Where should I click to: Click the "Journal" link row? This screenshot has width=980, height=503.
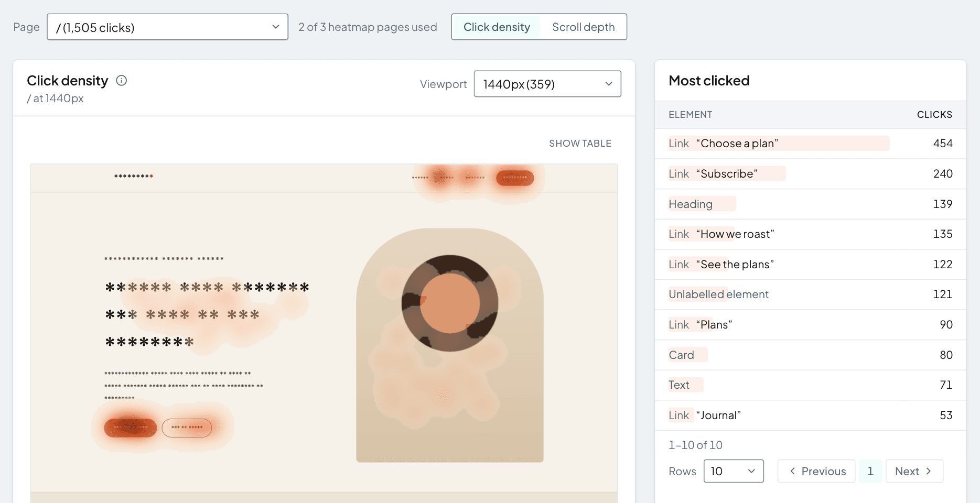point(810,415)
